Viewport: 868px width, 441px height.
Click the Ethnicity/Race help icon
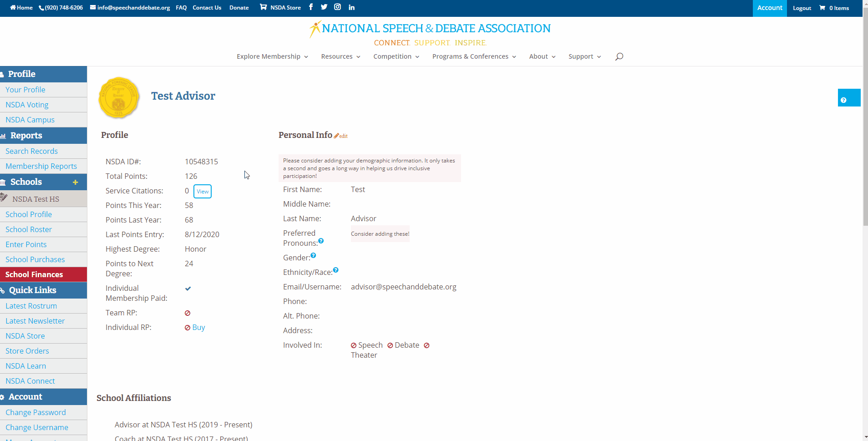[x=335, y=270]
